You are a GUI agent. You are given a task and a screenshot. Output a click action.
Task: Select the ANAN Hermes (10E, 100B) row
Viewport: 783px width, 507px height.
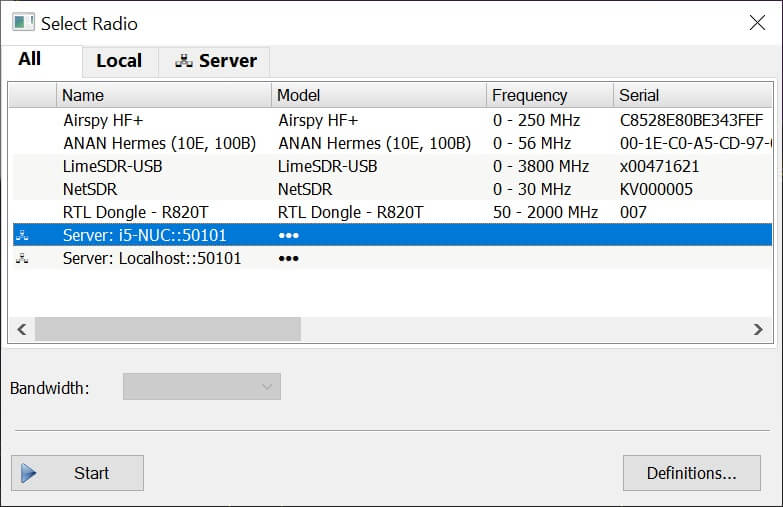point(159,143)
